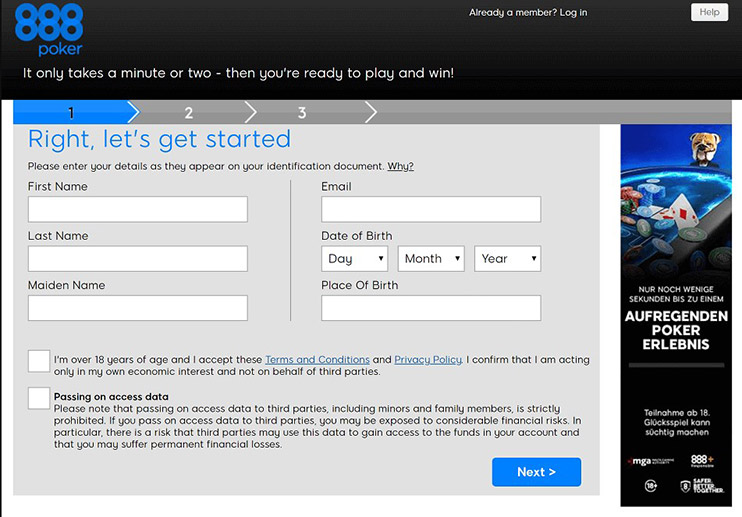Focus the Email input field

(x=431, y=209)
